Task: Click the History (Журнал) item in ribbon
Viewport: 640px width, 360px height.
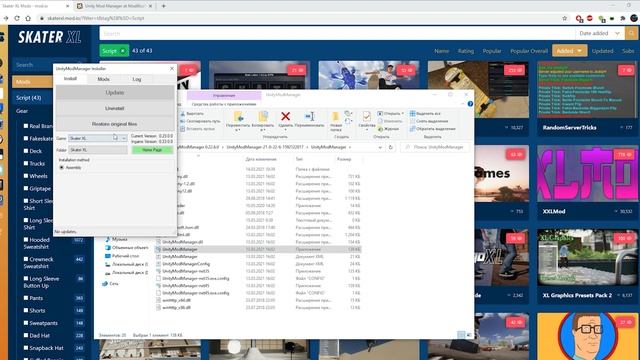Action: [x=388, y=129]
